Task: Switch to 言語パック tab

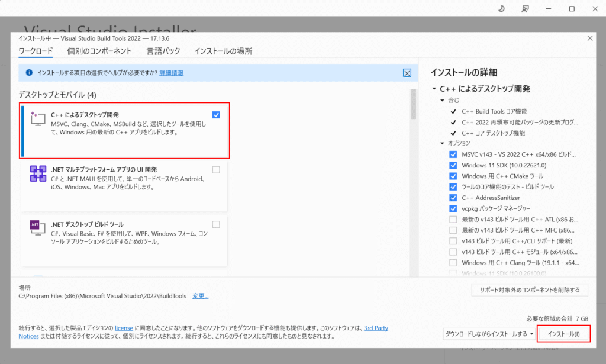Action: [163, 51]
